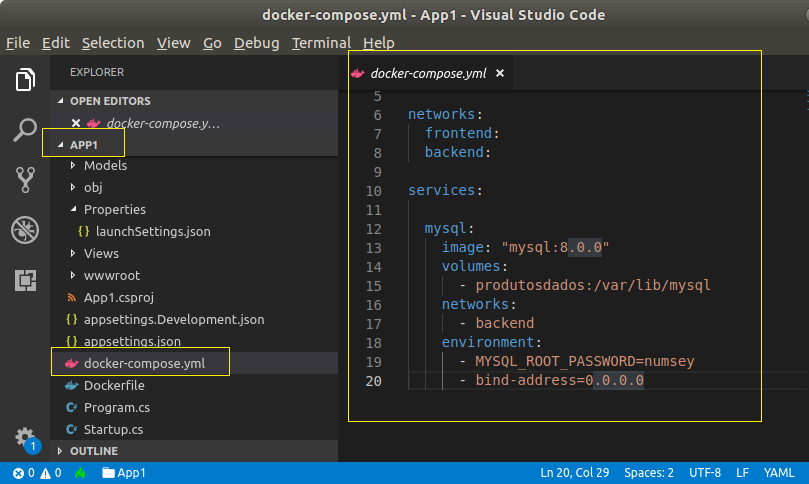Collapse the Properties folder
Viewport: 809px width, 484px height.
tap(73, 209)
